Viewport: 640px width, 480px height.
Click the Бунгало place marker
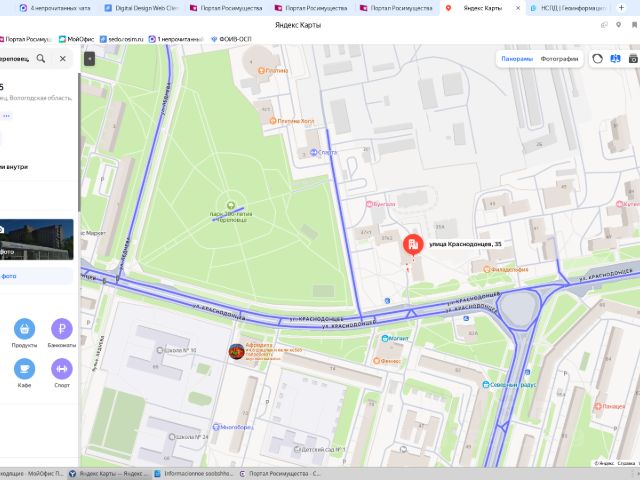click(369, 204)
